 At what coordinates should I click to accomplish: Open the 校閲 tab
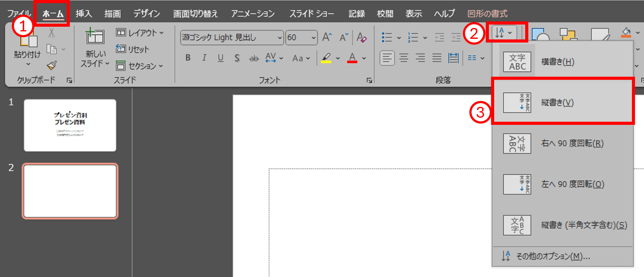pyautogui.click(x=385, y=14)
